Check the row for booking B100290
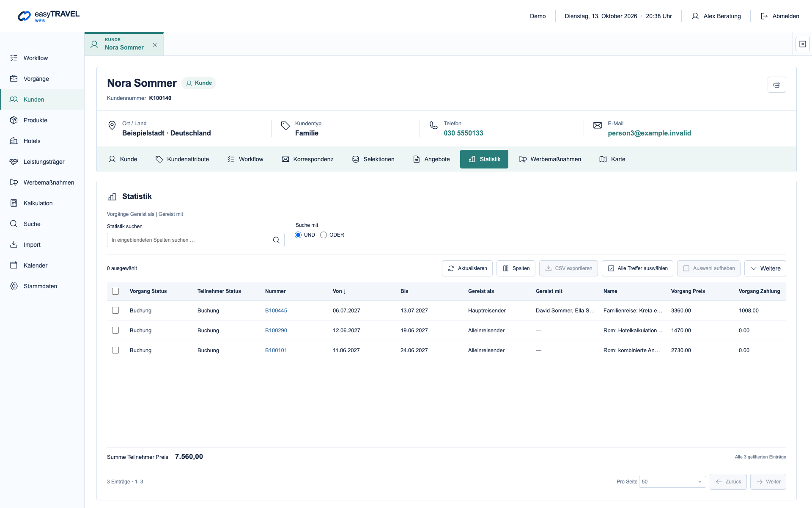Image resolution: width=812 pixels, height=508 pixels. click(115, 330)
